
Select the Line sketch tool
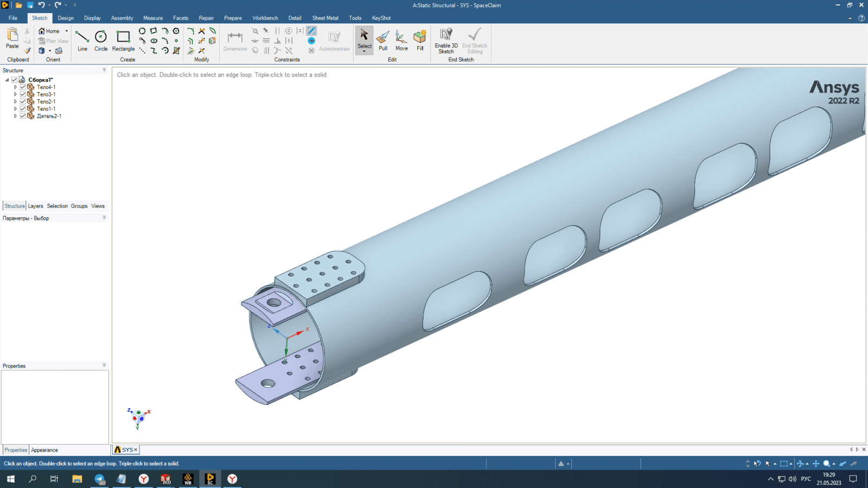(82, 40)
